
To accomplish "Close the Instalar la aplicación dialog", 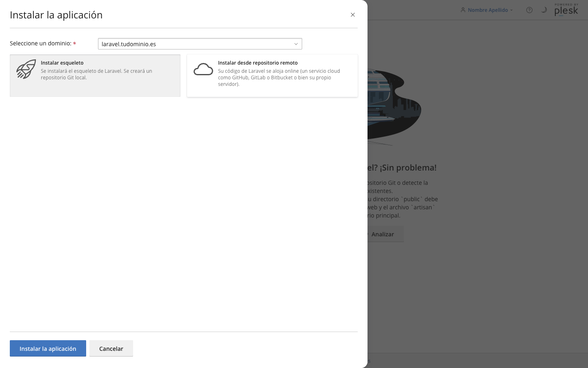I will pos(353,15).
